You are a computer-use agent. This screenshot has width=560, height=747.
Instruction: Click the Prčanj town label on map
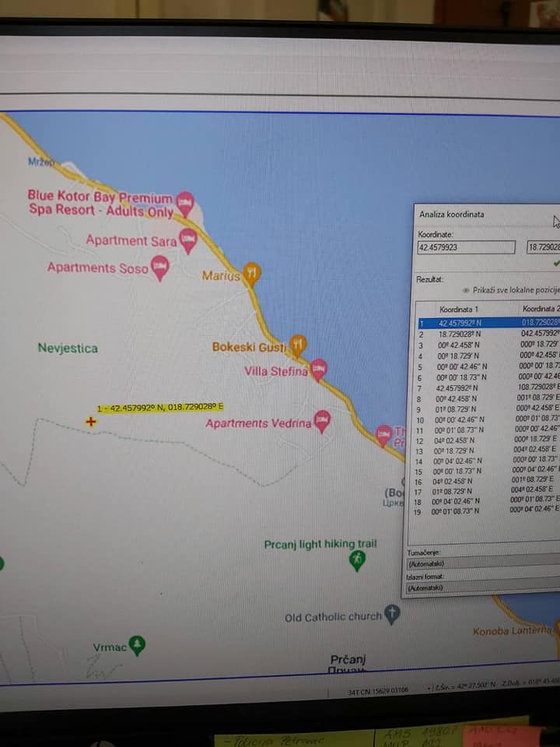[x=348, y=659]
